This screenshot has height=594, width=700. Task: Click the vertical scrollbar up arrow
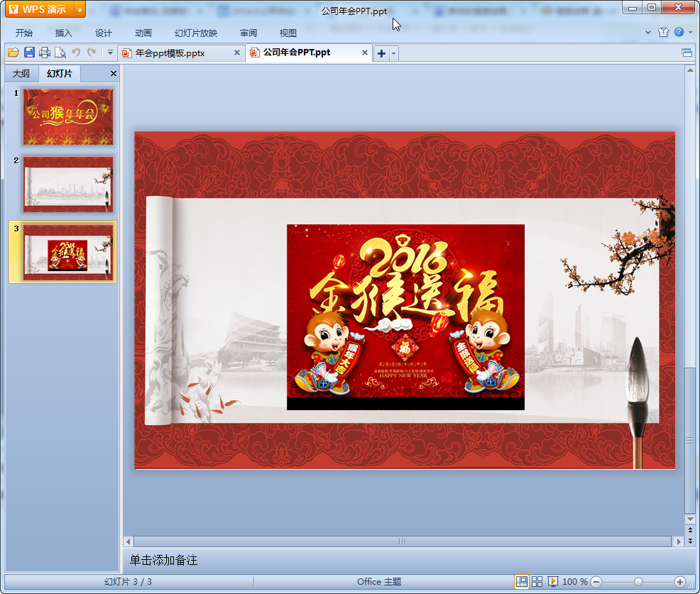[x=690, y=70]
